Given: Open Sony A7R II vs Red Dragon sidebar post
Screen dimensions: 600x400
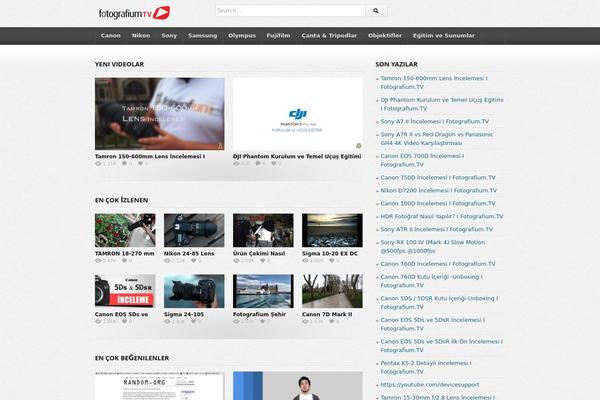Looking at the screenshot, I should point(437,139).
